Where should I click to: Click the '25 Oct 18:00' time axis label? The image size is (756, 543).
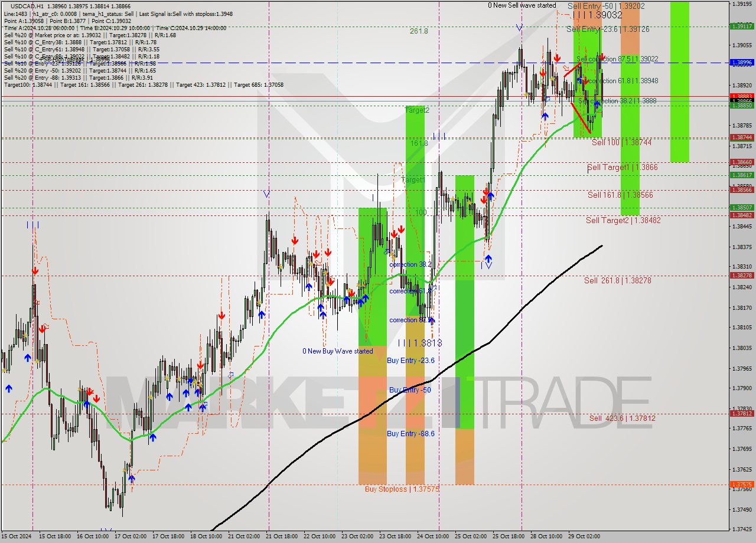point(509,537)
